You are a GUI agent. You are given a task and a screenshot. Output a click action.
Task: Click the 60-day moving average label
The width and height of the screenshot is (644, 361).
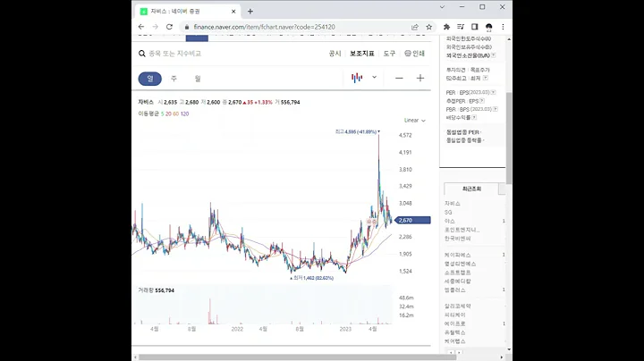click(176, 114)
